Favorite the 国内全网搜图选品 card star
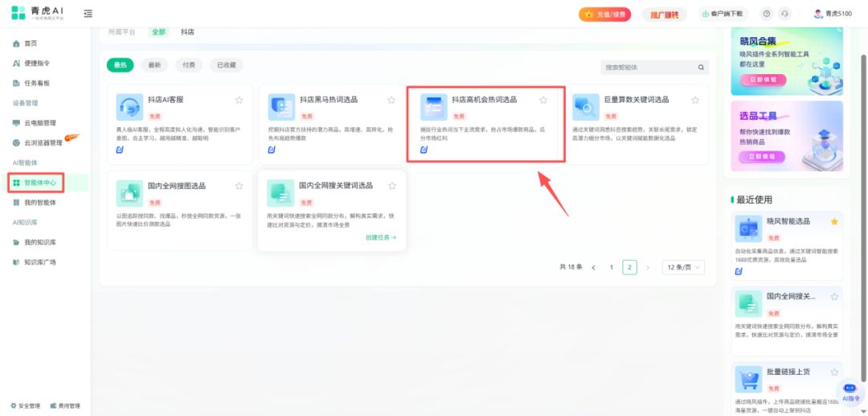 (240, 186)
